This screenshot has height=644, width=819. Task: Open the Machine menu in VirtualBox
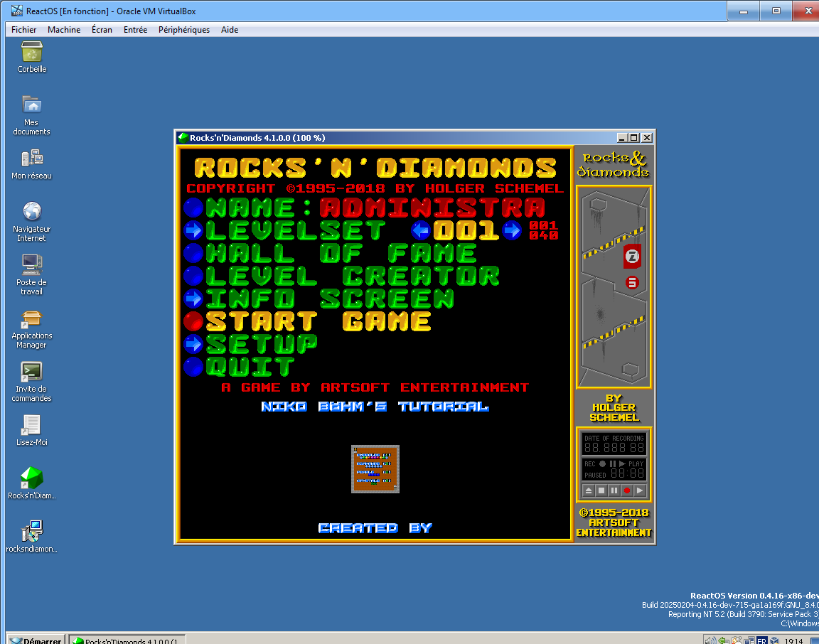click(x=64, y=30)
